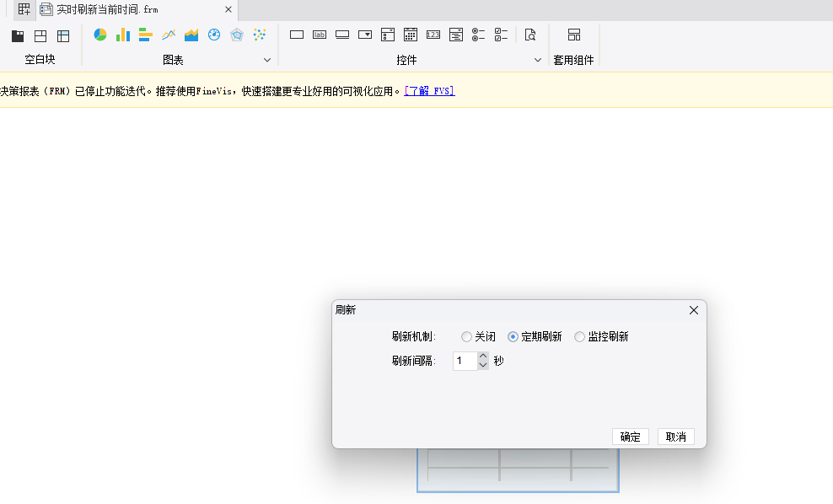The width and height of the screenshot is (833, 504).
Task: Open the 了解 FVS link
Action: click(429, 91)
